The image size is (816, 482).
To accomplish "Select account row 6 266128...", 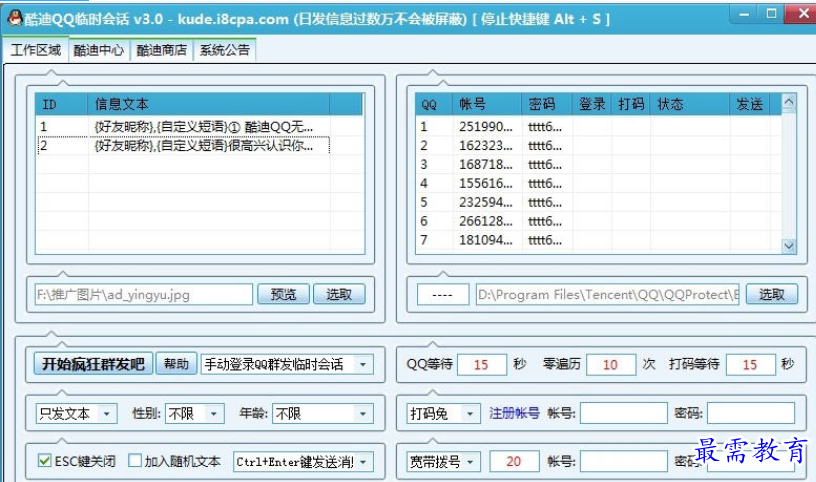I will pos(598,221).
